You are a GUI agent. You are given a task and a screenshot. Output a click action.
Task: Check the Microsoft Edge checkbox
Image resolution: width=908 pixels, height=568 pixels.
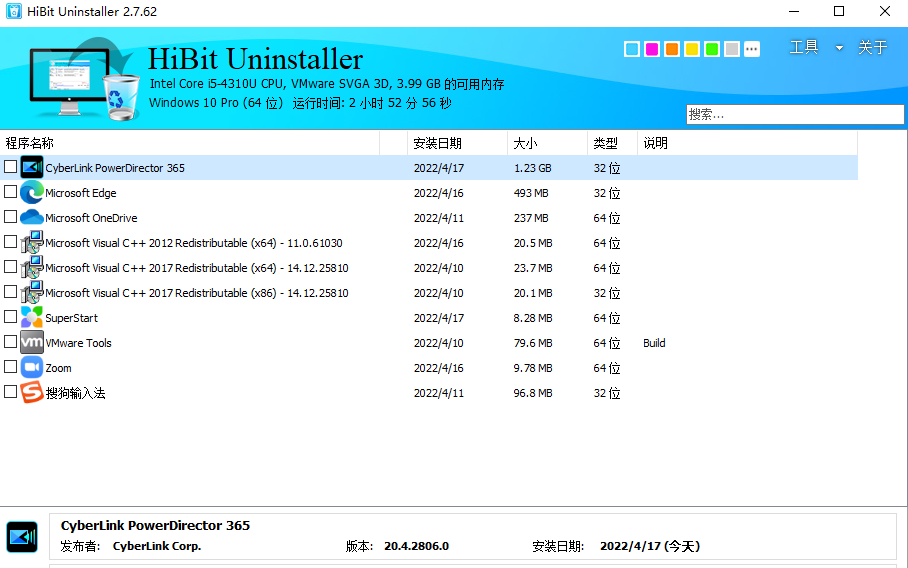tap(10, 192)
